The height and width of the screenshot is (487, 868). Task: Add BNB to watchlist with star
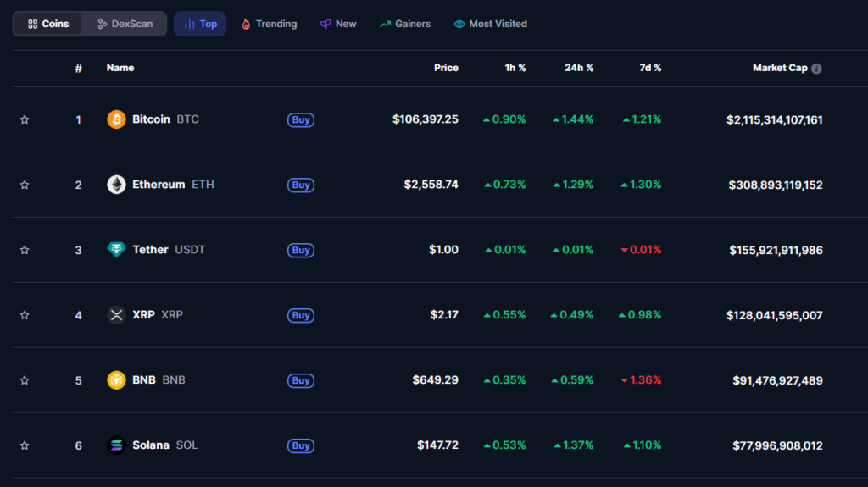point(25,380)
